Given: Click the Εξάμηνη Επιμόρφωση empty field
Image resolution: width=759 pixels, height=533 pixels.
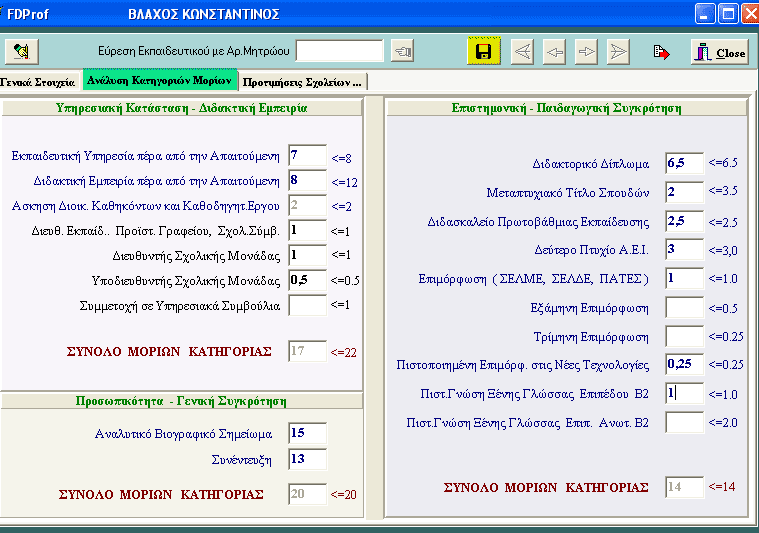Looking at the screenshot, I should tap(684, 307).
